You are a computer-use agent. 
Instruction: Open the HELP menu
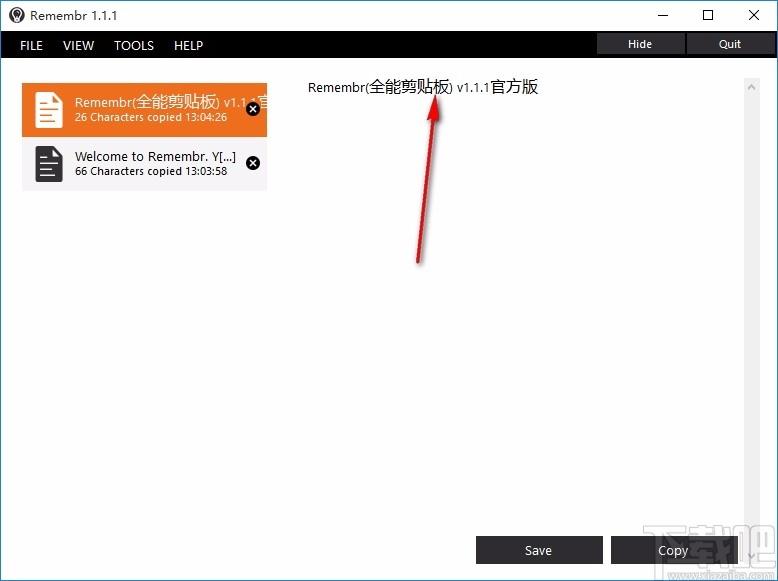tap(189, 46)
